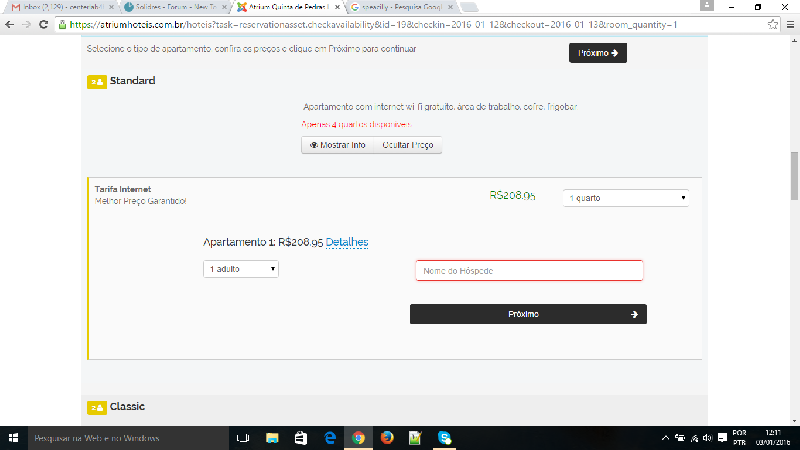Switch to the Google search tab

click(x=400, y=7)
